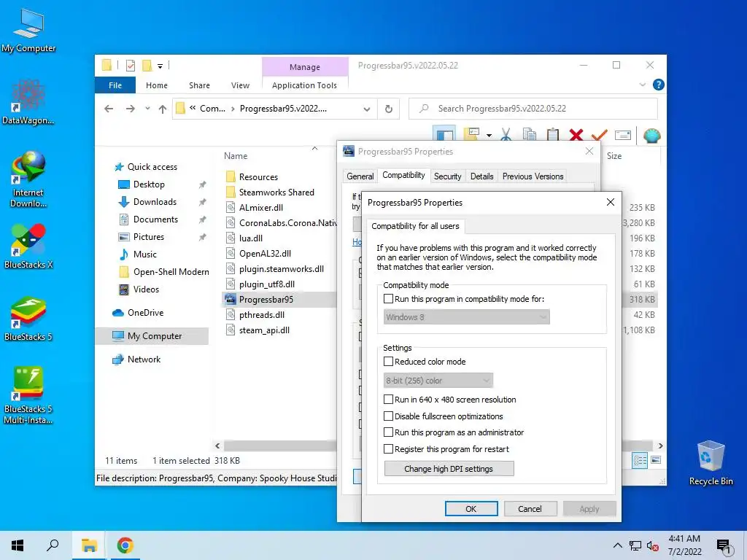Click the clipboard Paste icon in toolbar
The height and width of the screenshot is (560, 747).
coord(553,135)
